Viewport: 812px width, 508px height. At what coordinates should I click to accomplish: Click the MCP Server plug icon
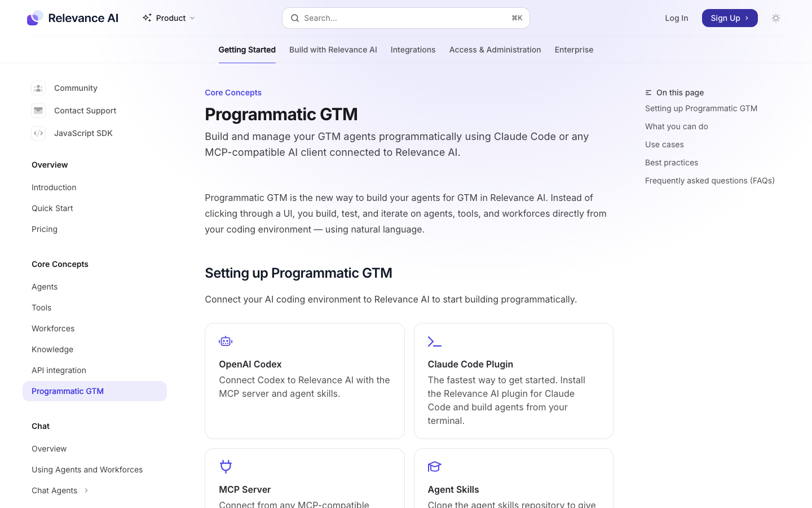coord(226,467)
